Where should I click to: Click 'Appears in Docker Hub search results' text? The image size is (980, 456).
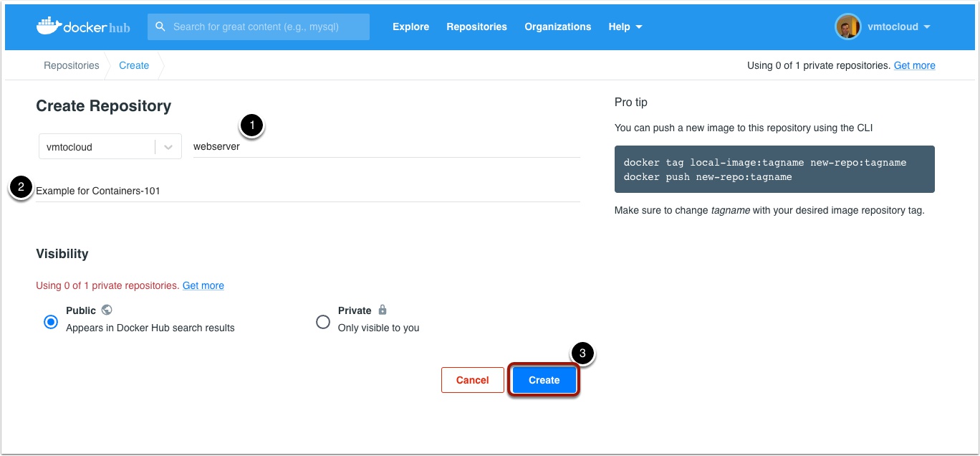click(150, 328)
